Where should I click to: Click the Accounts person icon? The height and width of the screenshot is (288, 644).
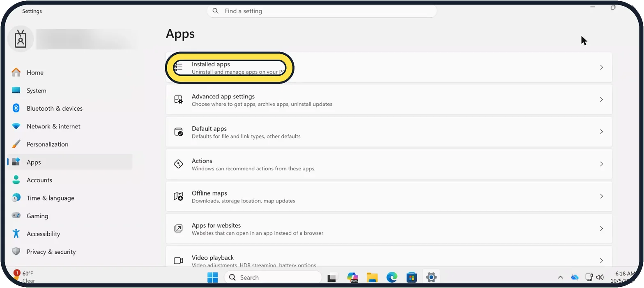click(16, 180)
